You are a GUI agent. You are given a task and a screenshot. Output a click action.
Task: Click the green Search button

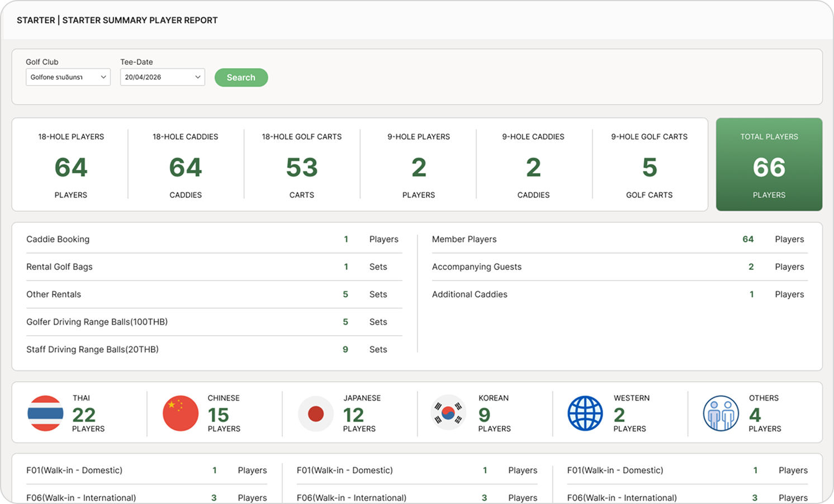[241, 78]
